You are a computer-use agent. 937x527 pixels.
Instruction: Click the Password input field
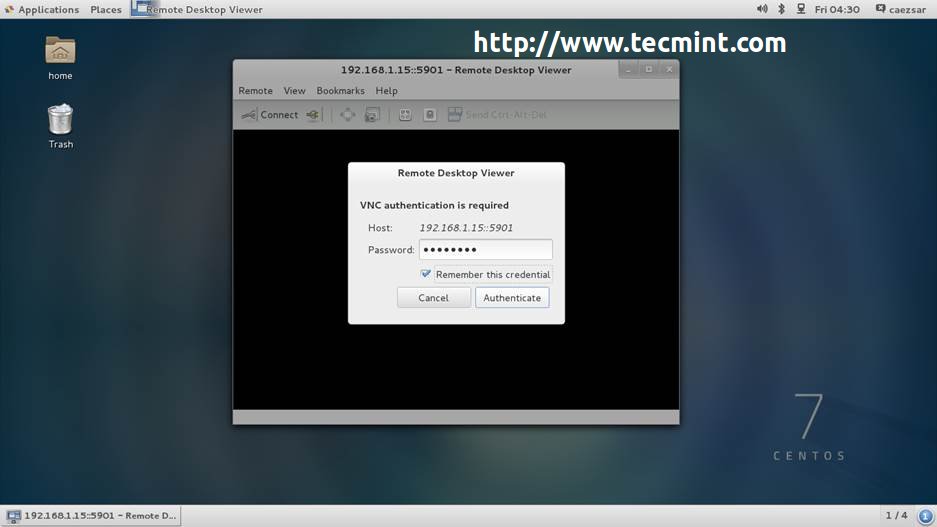pyautogui.click(x=485, y=249)
